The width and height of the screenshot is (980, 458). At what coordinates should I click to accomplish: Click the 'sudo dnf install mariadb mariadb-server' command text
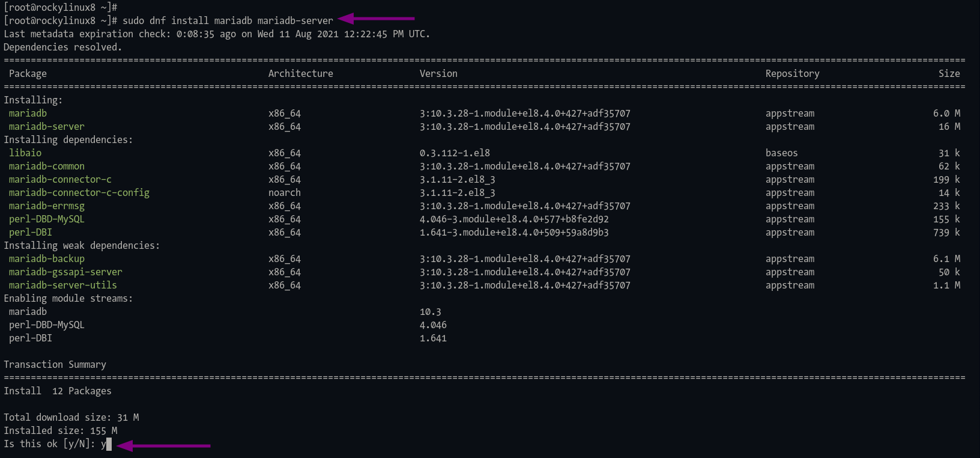coord(228,20)
